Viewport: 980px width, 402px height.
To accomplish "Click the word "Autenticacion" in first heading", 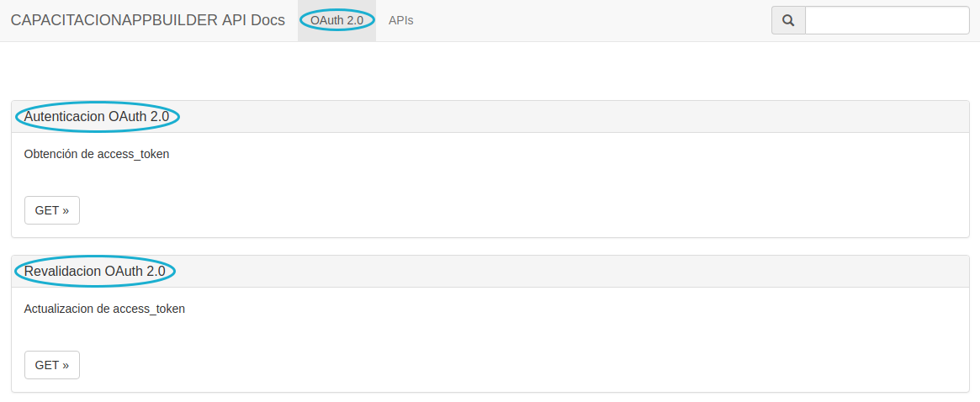I will point(65,117).
